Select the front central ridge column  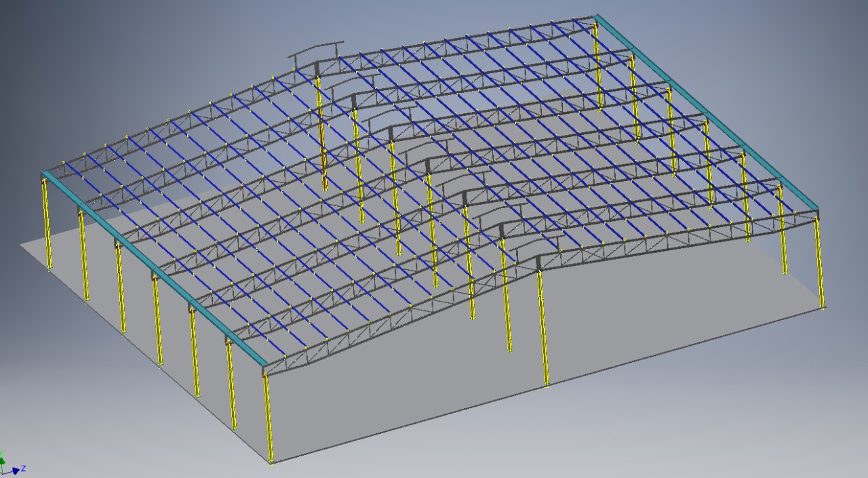tap(543, 325)
